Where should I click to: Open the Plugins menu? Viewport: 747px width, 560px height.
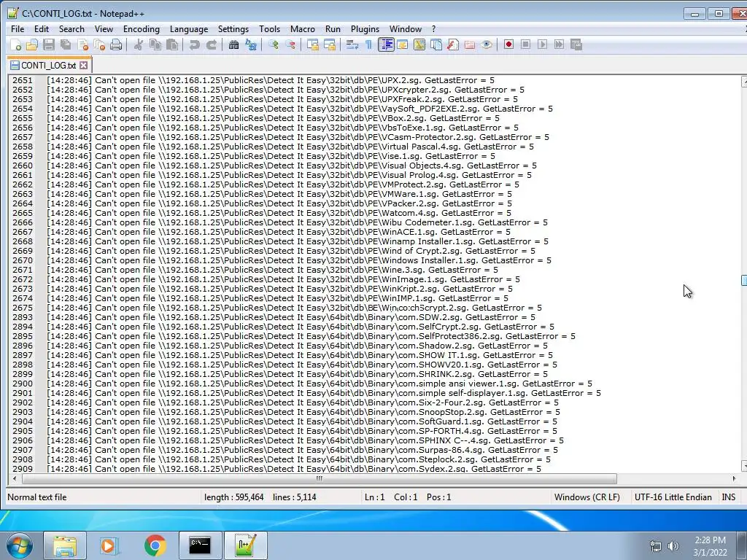[365, 29]
